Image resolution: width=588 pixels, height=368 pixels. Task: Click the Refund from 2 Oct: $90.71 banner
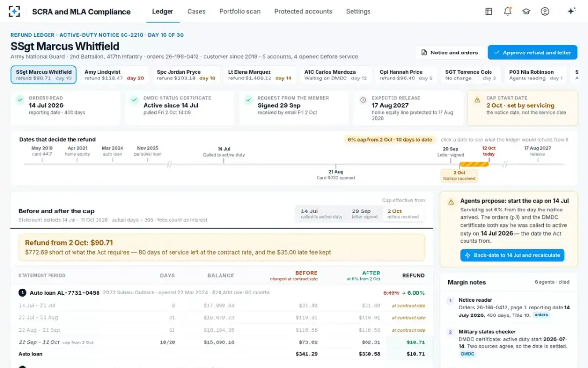[x=221, y=247]
